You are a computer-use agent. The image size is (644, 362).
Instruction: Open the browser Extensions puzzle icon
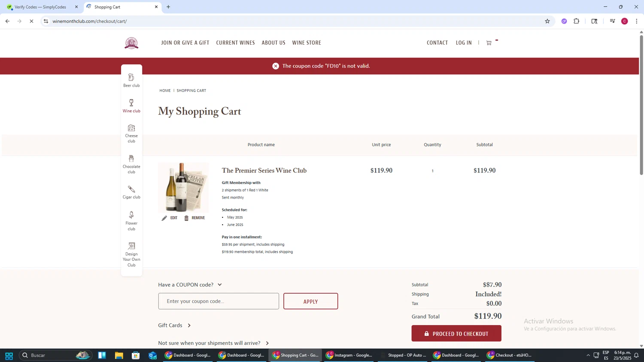(577, 21)
